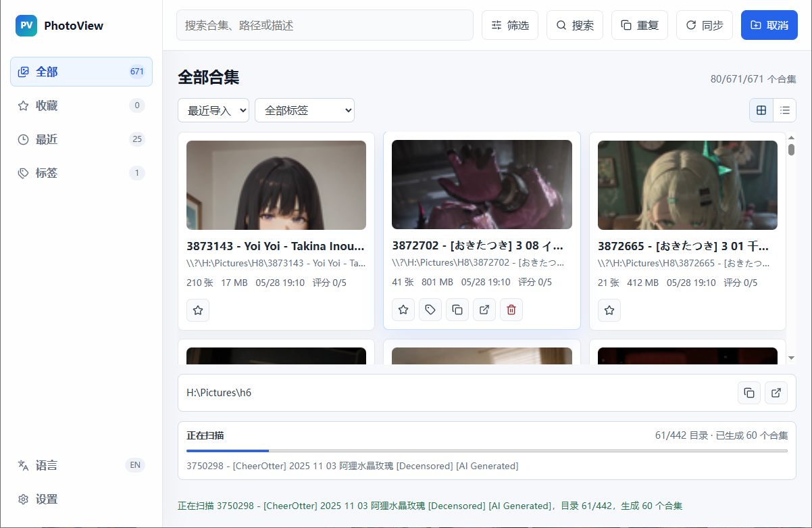Click the green status line at bottom
The image size is (812, 528).
click(430, 506)
